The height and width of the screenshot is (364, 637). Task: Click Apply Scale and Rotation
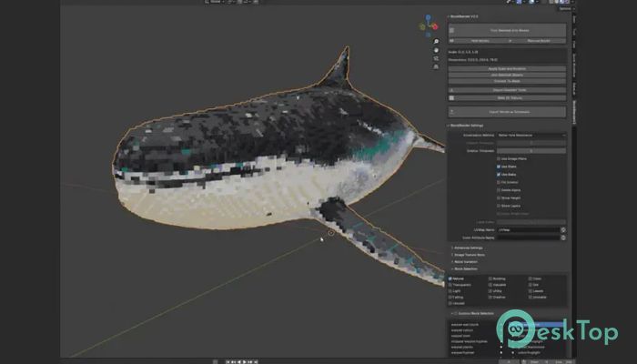coord(507,69)
